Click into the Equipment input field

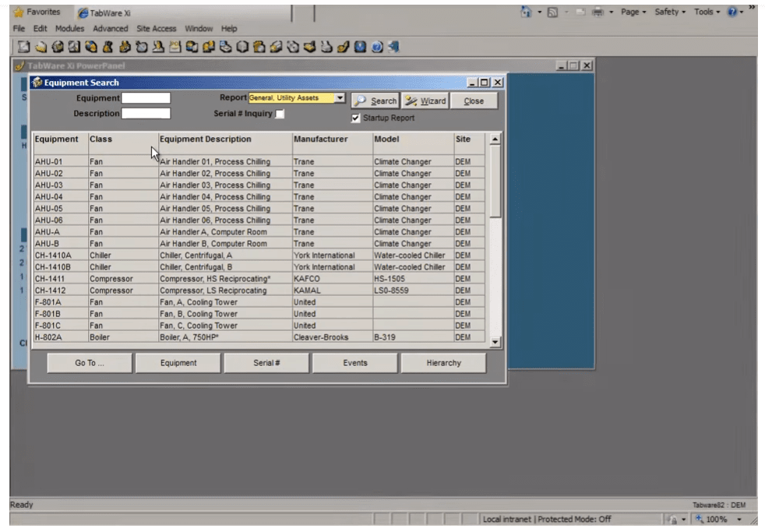point(146,98)
